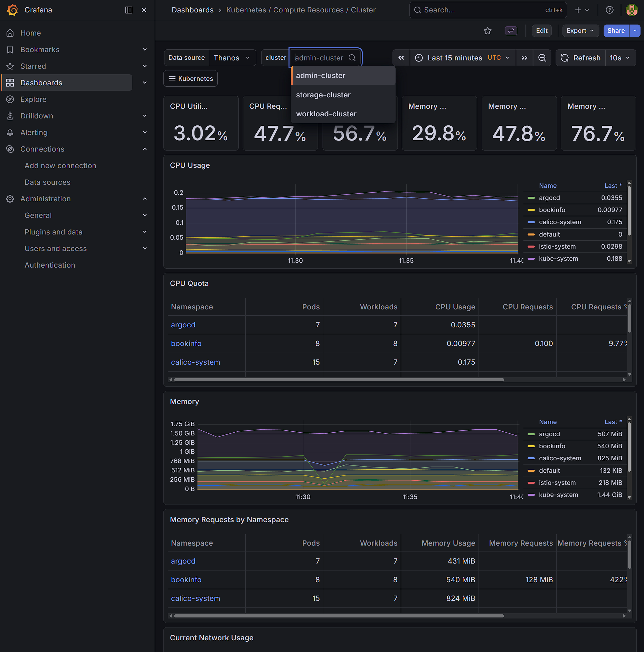Select storage-cluster from cluster list

pos(323,95)
